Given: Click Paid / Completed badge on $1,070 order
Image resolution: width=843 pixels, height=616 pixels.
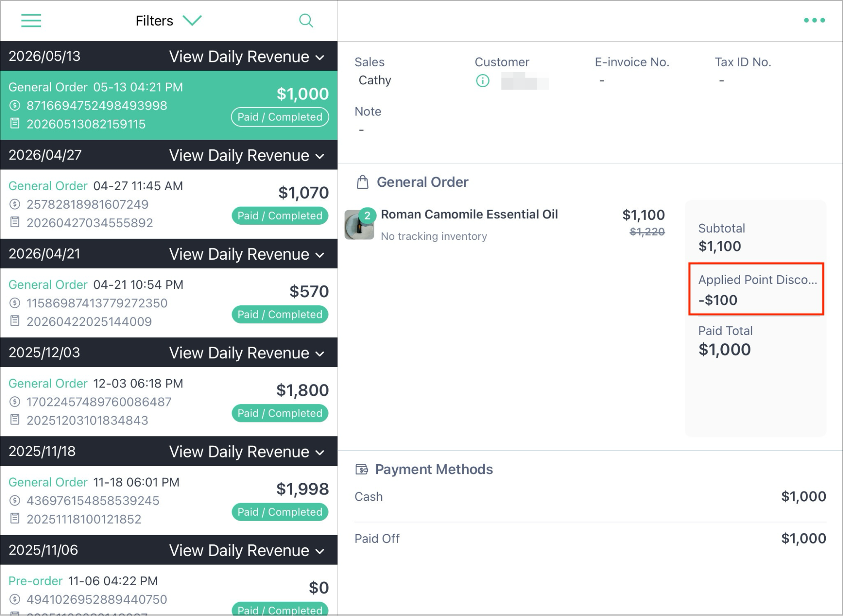Looking at the screenshot, I should [280, 215].
